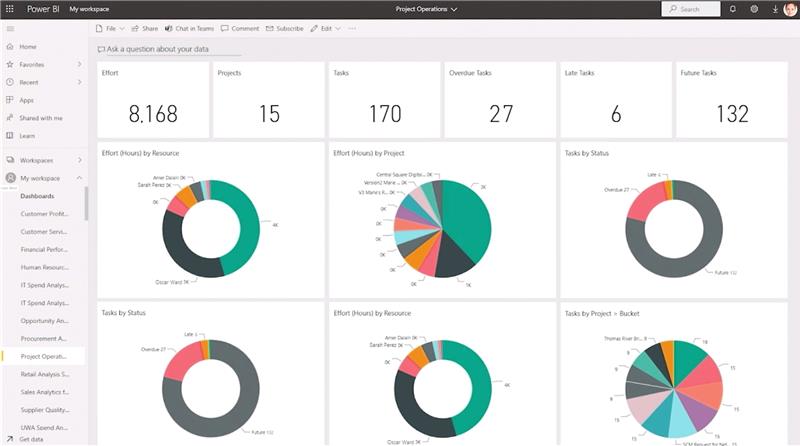The image size is (800, 446).
Task: Open the Sales Analytics dashboard
Action: click(x=45, y=392)
